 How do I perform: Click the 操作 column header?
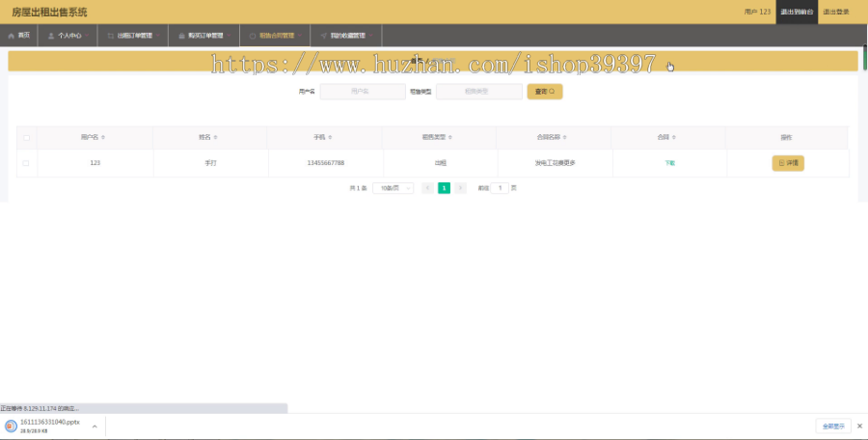point(786,137)
